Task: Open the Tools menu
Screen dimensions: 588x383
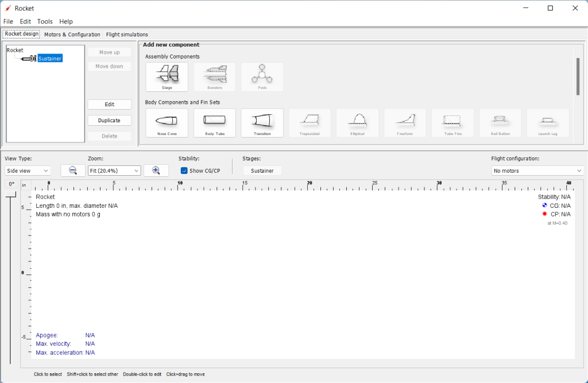Action: tap(45, 21)
